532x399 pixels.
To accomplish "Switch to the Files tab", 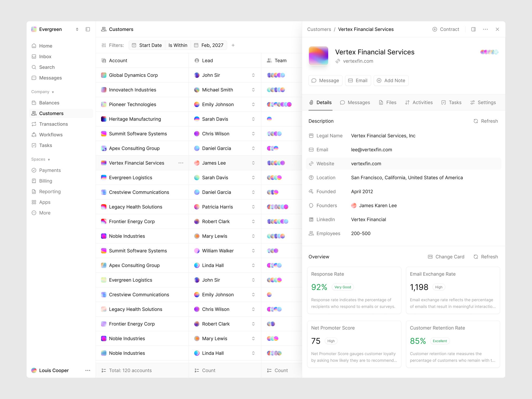I will pos(388,103).
